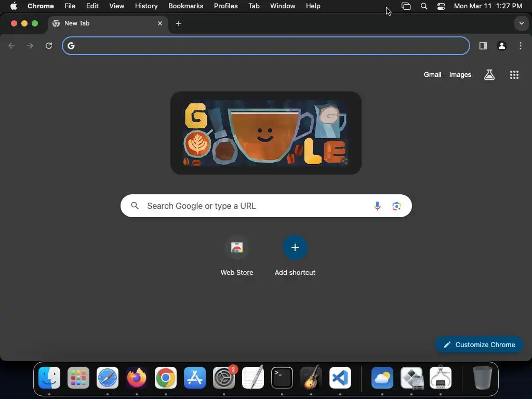The image size is (532, 399).
Task: Select the New Tab tab
Action: coord(108,23)
